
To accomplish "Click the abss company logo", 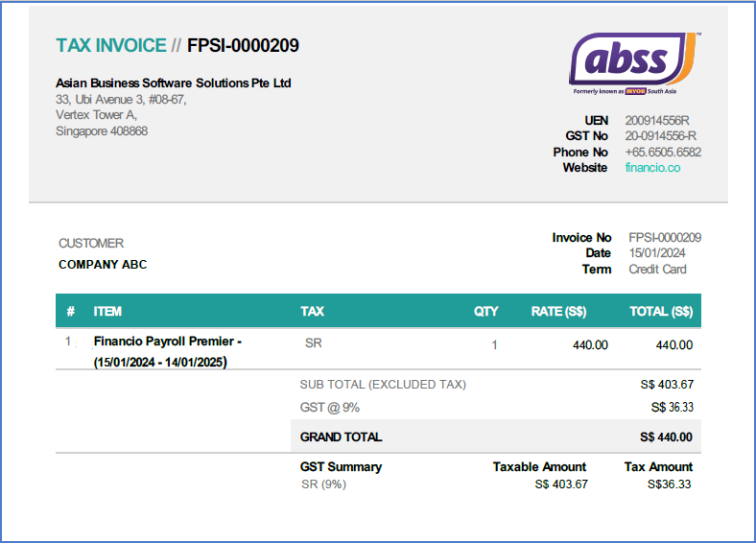I will [x=635, y=64].
